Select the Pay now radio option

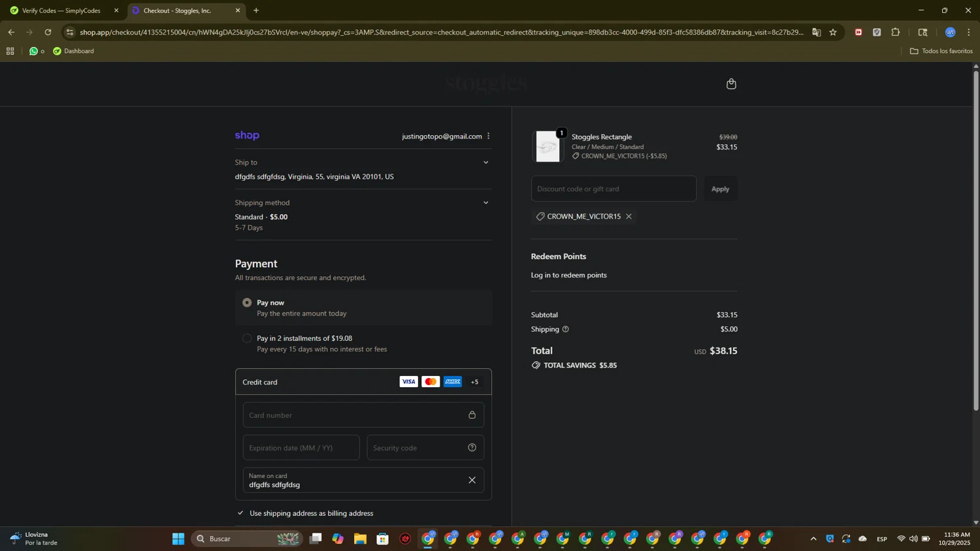tap(247, 302)
